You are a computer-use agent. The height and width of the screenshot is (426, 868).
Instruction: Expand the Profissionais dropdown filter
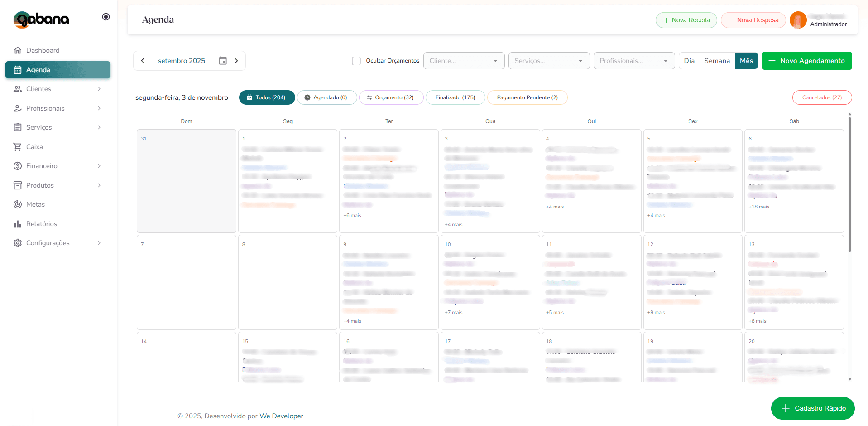coord(633,61)
